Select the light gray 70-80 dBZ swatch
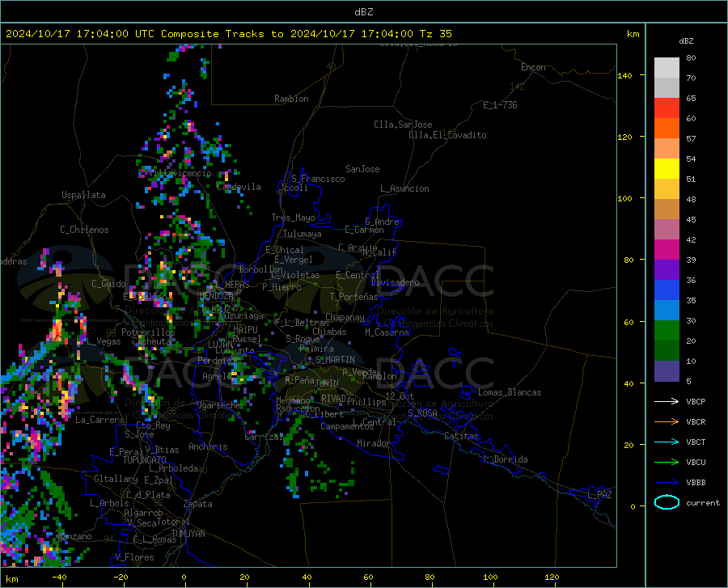 (x=667, y=68)
